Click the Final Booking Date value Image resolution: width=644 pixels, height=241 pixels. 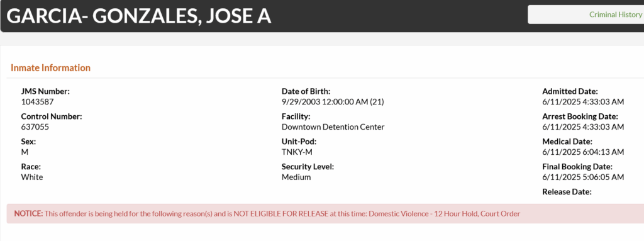583,177
